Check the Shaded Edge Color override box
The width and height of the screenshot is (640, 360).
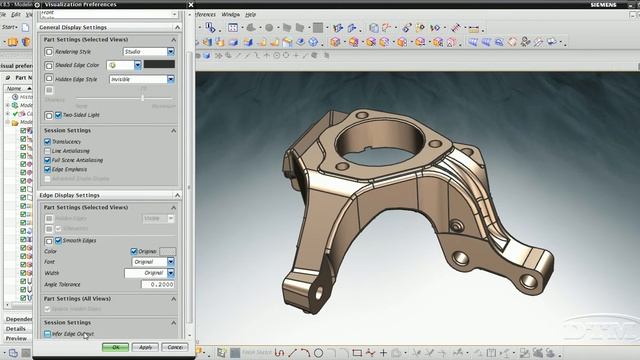point(49,65)
